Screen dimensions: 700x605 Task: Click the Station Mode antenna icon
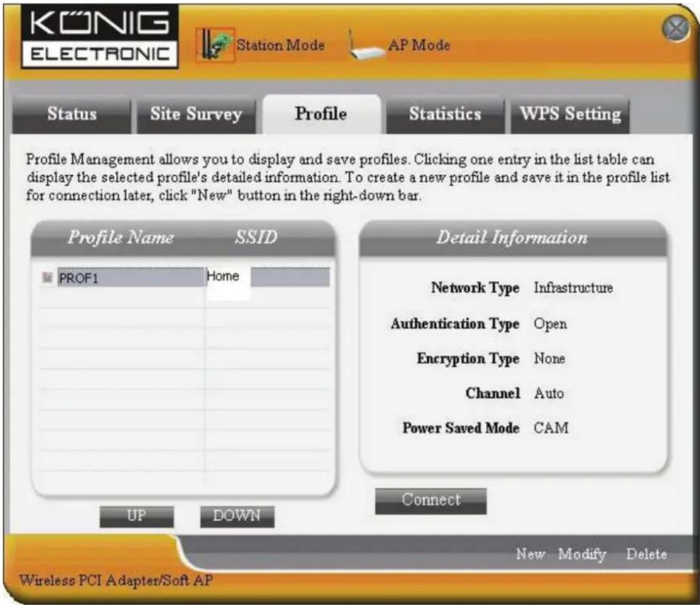216,44
